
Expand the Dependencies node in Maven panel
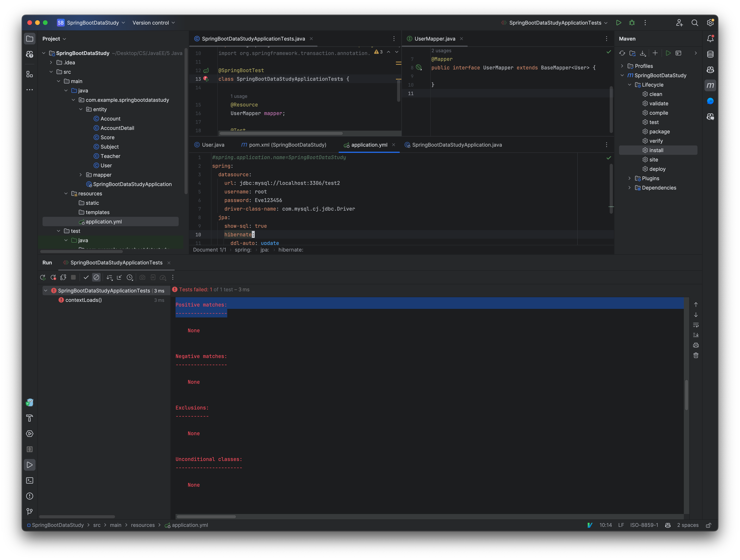[630, 188]
